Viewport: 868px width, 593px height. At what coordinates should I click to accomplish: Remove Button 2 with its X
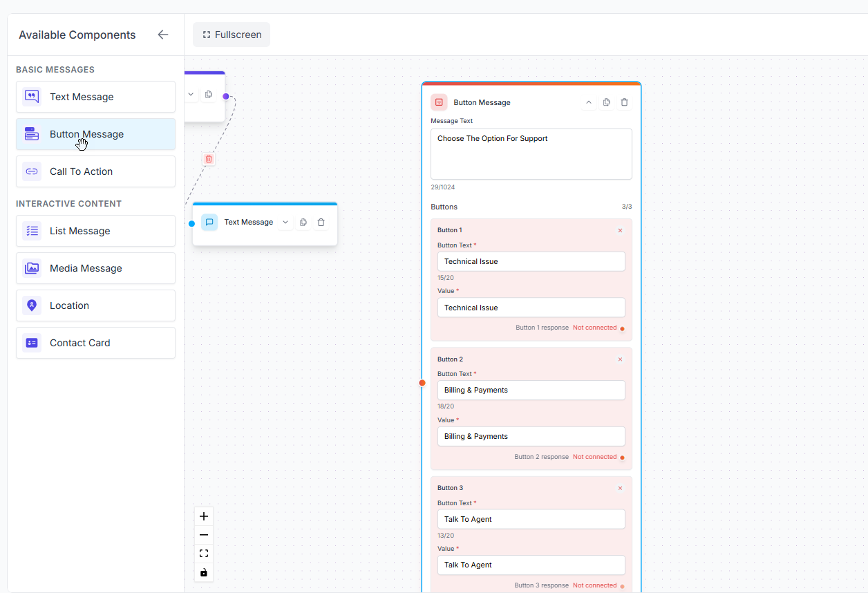620,359
